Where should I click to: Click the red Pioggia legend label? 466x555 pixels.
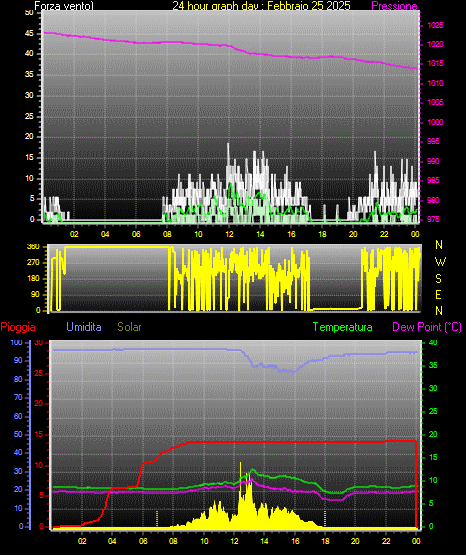coord(18,327)
